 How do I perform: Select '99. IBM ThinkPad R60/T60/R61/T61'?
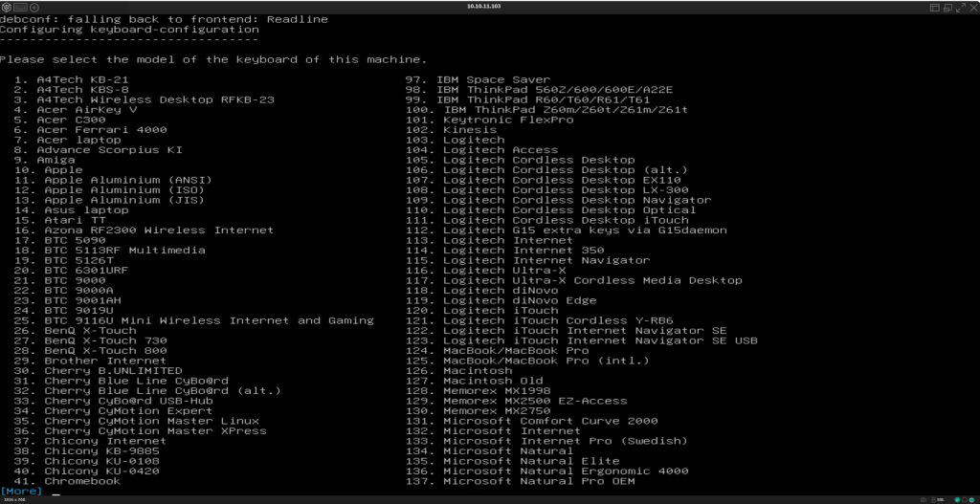pos(528,99)
